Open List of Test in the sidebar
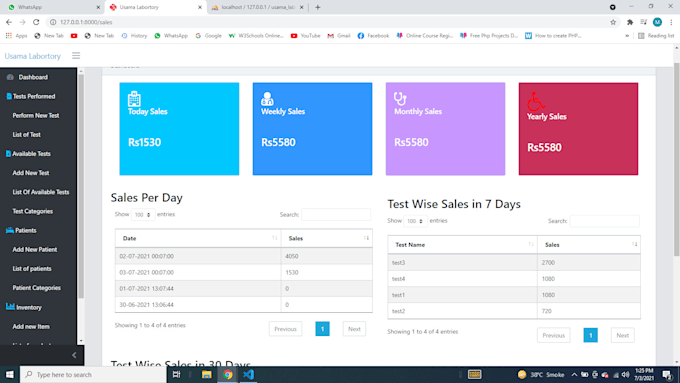Viewport: 680px width, 383px height. coord(26,134)
